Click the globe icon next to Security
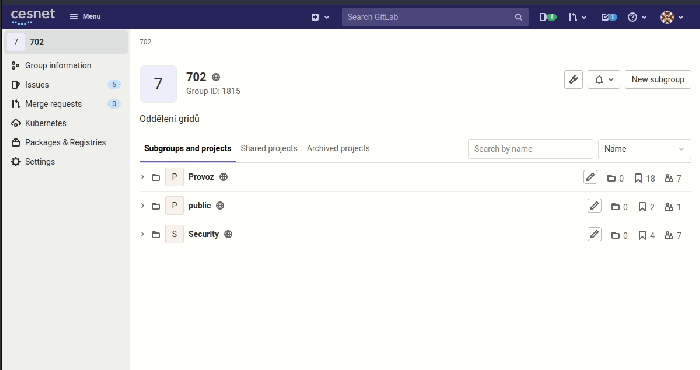The height and width of the screenshot is (370, 700). pos(228,234)
